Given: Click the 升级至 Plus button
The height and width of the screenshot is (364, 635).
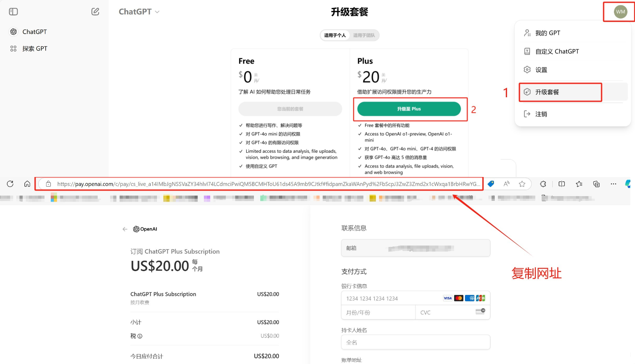Looking at the screenshot, I should click(x=409, y=109).
